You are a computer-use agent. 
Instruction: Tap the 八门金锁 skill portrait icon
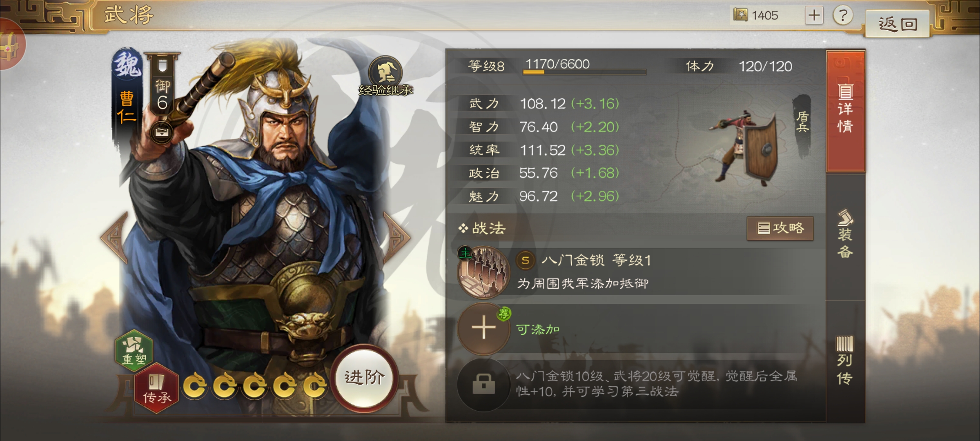[x=484, y=272]
